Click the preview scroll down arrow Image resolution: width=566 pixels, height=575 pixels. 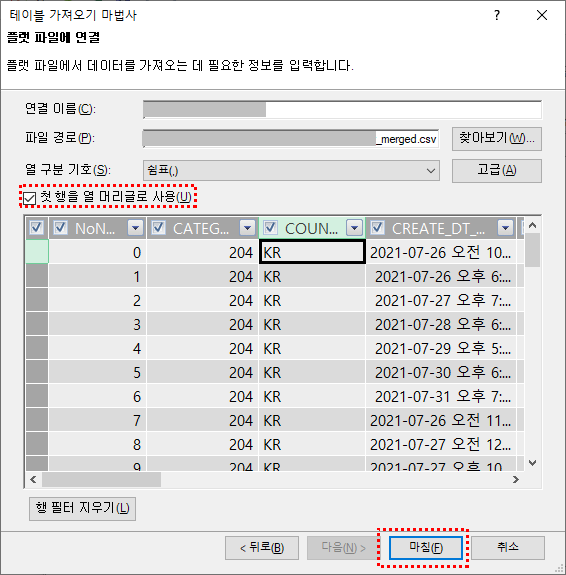(533, 463)
